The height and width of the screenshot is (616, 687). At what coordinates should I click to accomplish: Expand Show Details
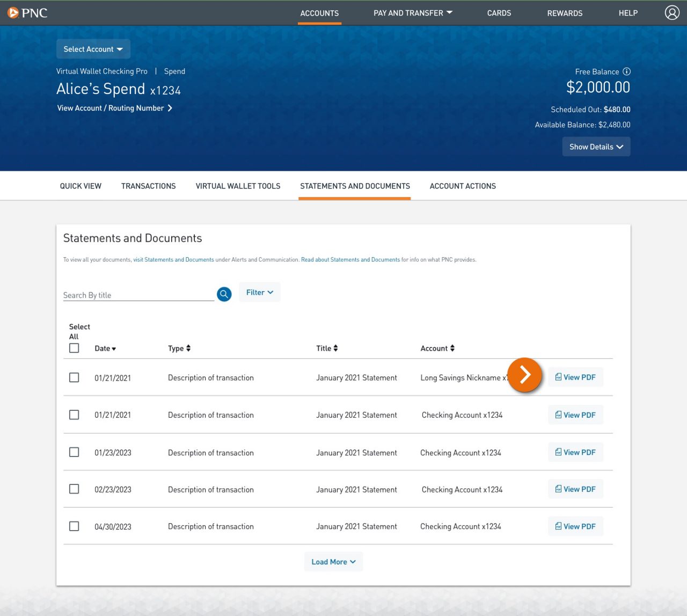click(596, 146)
